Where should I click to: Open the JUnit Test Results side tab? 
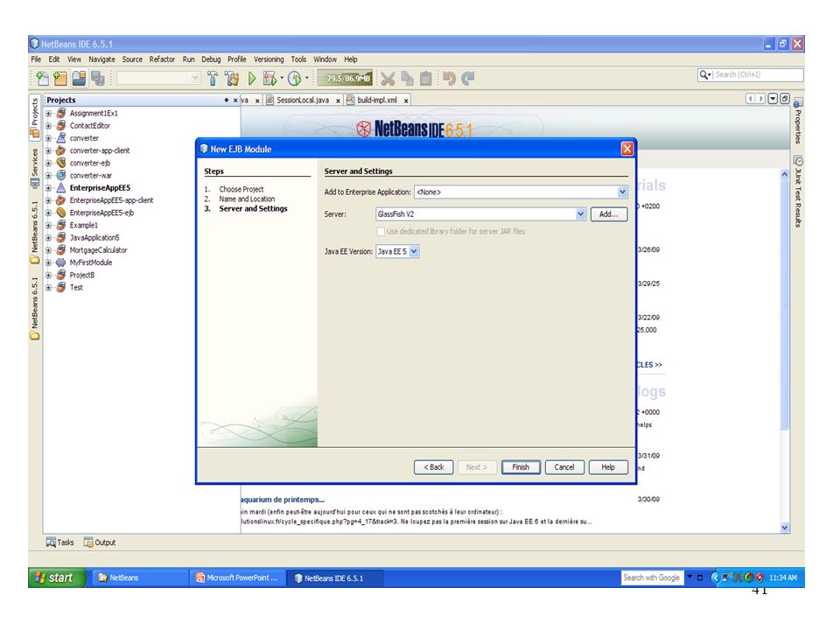pos(798,192)
